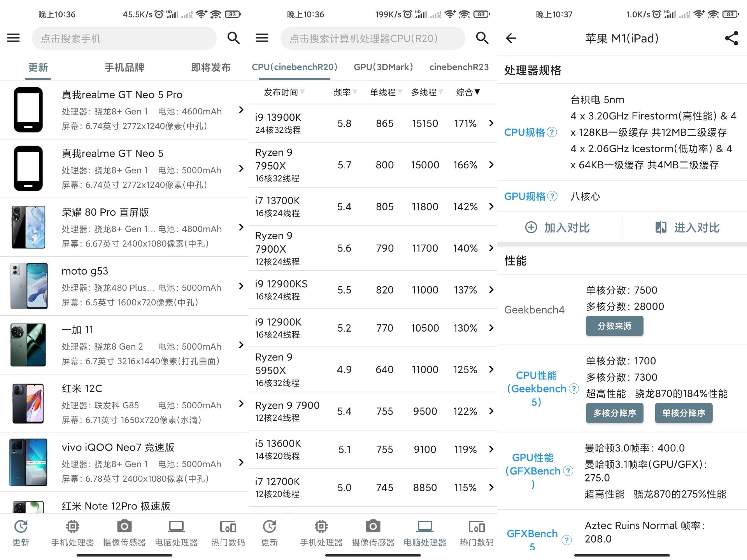Tap the 点击搜索手机 search field

coord(124,38)
